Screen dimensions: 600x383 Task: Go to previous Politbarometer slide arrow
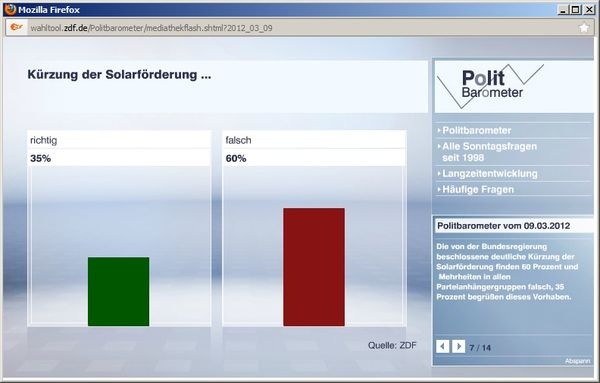443,347
